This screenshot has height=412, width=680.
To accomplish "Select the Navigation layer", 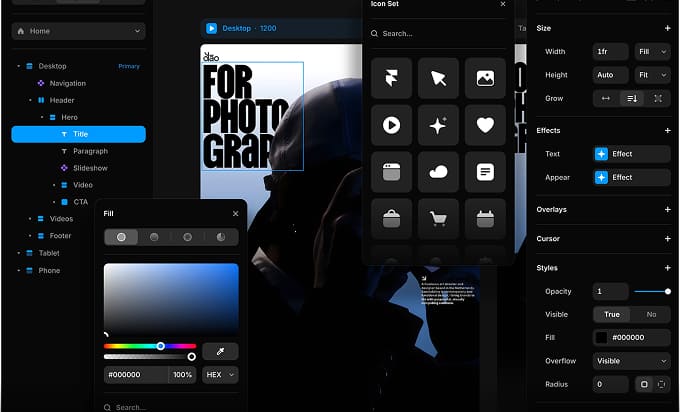I will [x=67, y=83].
